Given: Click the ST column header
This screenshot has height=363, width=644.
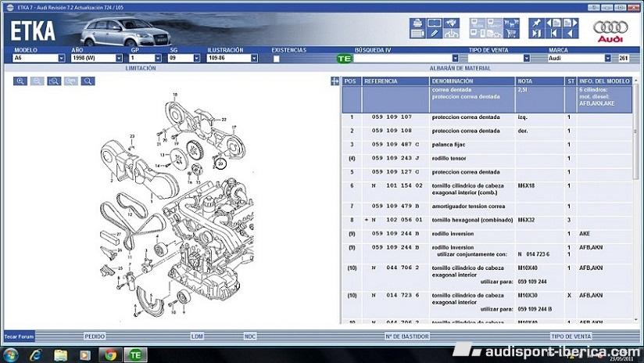Looking at the screenshot, I should (x=571, y=81).
